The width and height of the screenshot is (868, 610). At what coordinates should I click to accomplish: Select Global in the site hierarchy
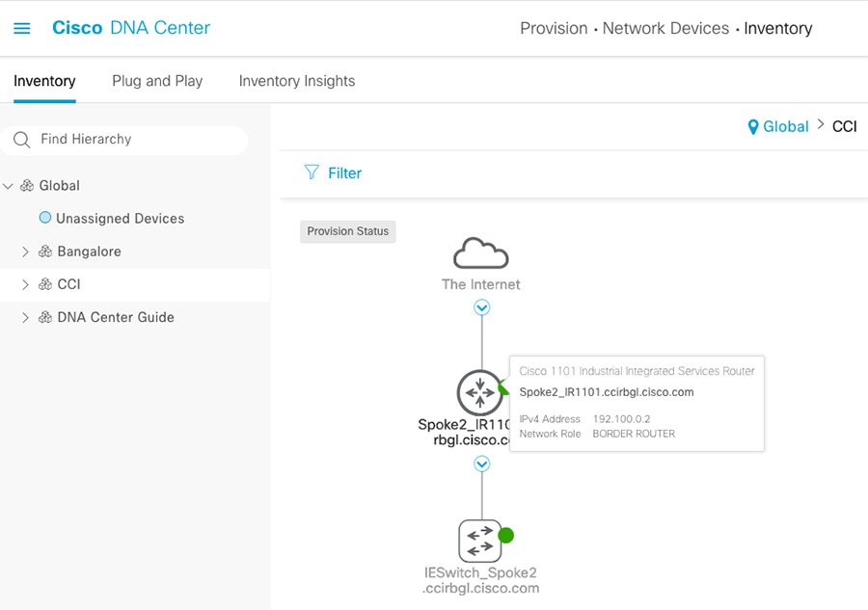pyautogui.click(x=59, y=185)
